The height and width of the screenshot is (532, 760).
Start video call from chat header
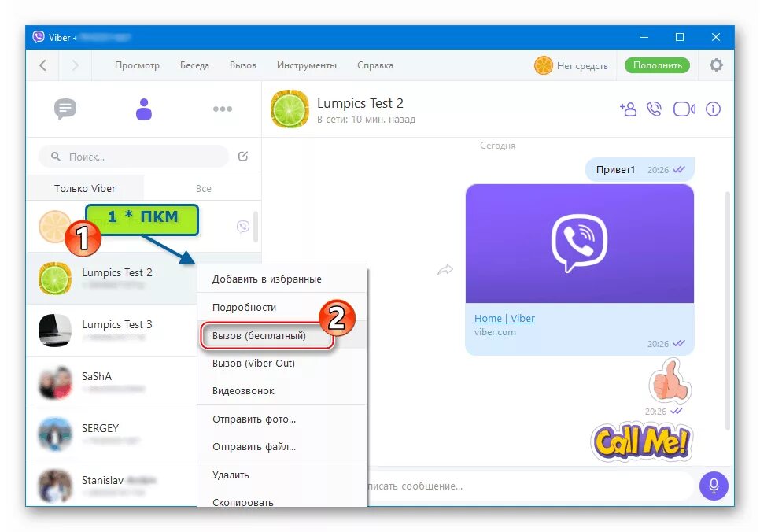[684, 109]
